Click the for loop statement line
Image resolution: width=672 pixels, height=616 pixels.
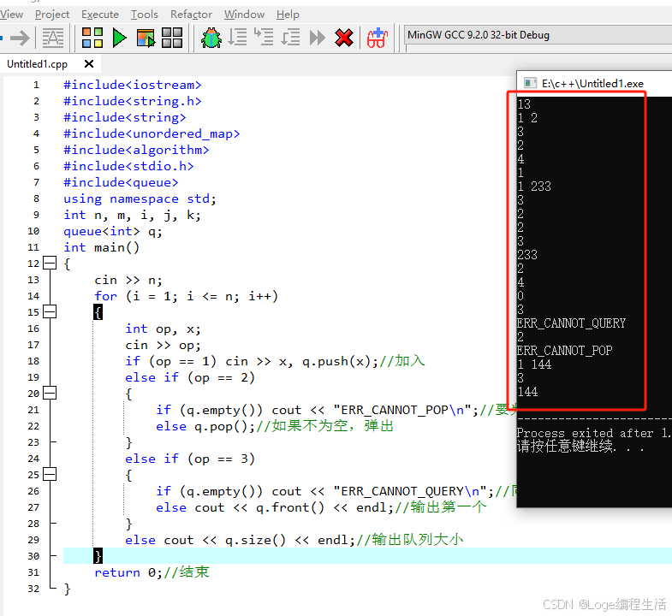click(186, 296)
